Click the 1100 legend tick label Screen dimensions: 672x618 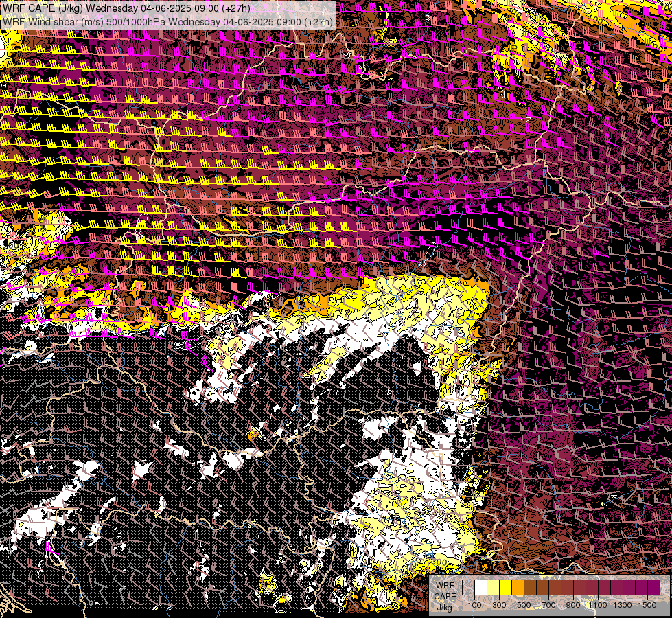pos(598,605)
